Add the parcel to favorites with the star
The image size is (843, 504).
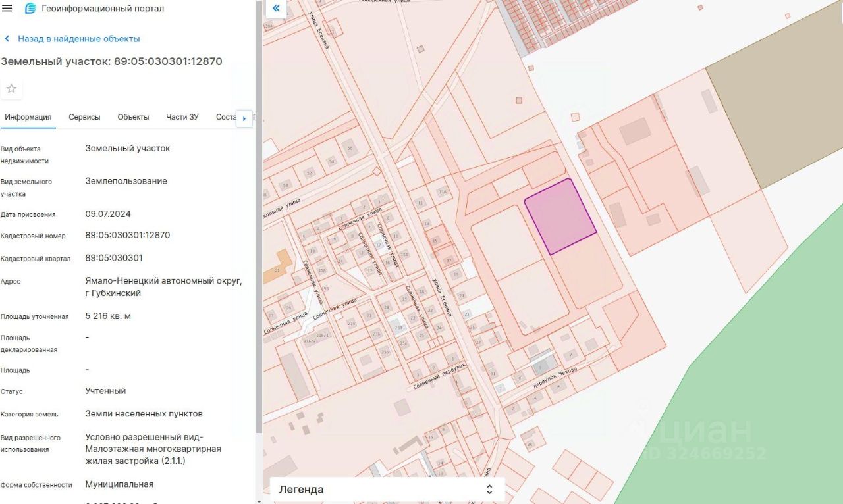point(11,89)
